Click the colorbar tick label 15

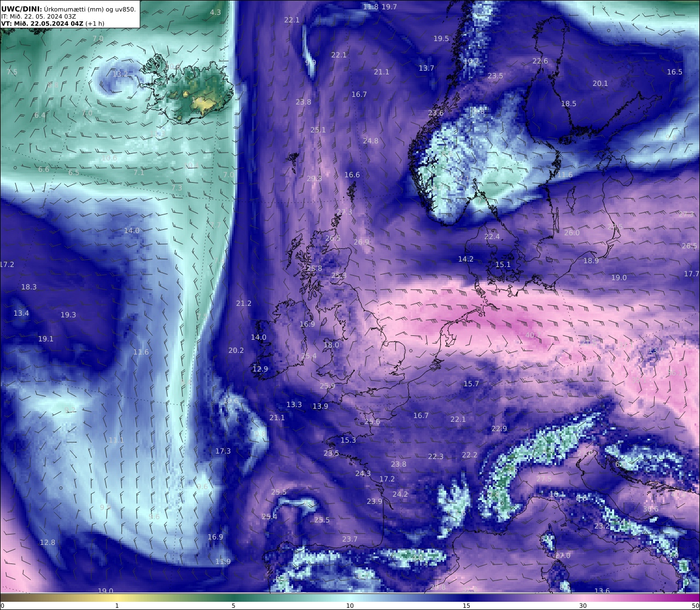click(466, 606)
